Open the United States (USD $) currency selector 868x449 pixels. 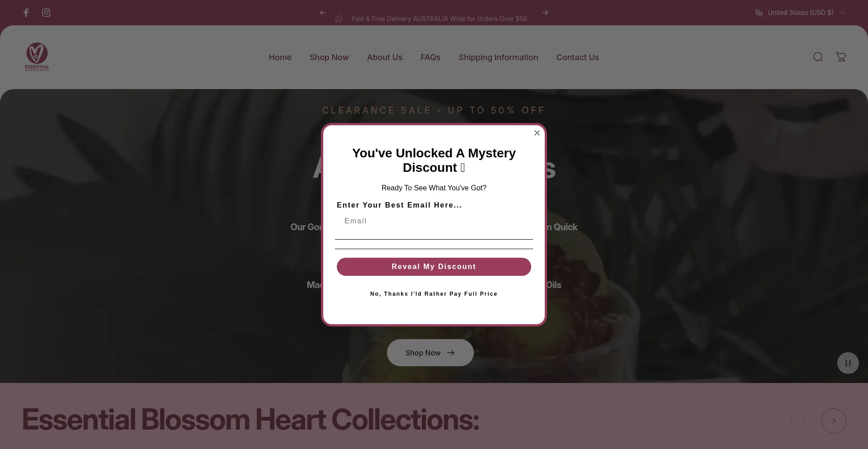800,13
